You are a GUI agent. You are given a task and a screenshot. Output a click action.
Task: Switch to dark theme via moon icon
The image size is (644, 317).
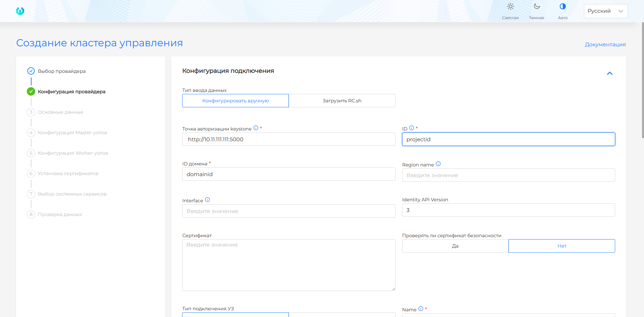click(x=536, y=7)
